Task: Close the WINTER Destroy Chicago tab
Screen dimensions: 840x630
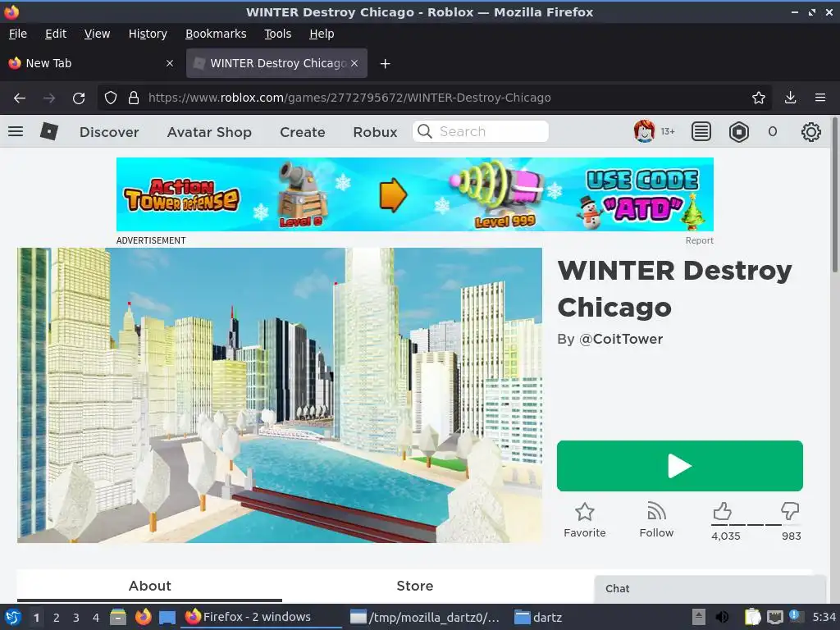Action: [354, 63]
